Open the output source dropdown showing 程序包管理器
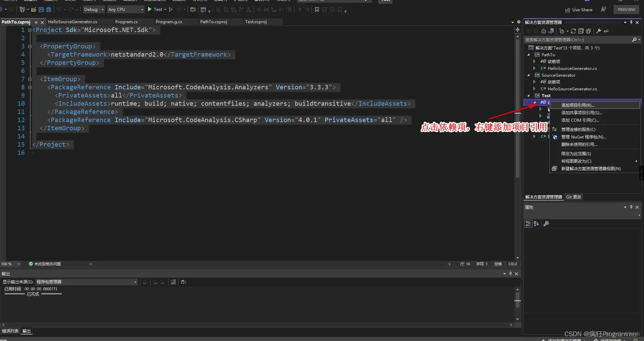 [87, 282]
